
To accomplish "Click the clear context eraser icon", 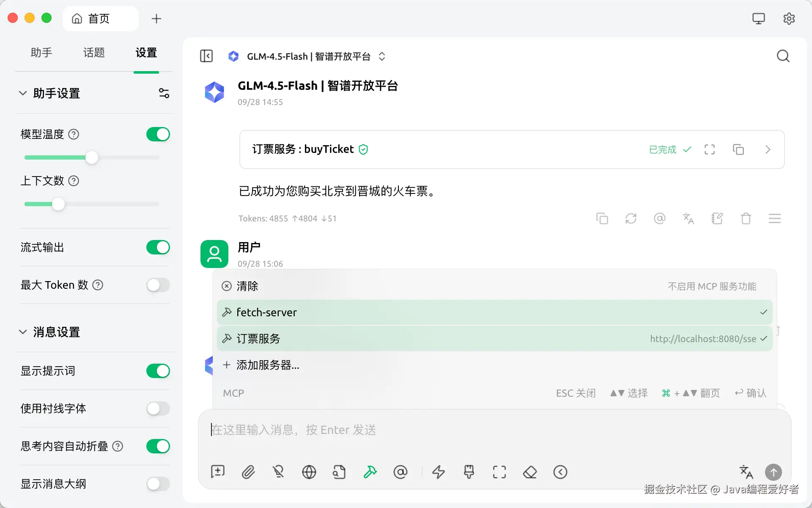I will coord(529,472).
